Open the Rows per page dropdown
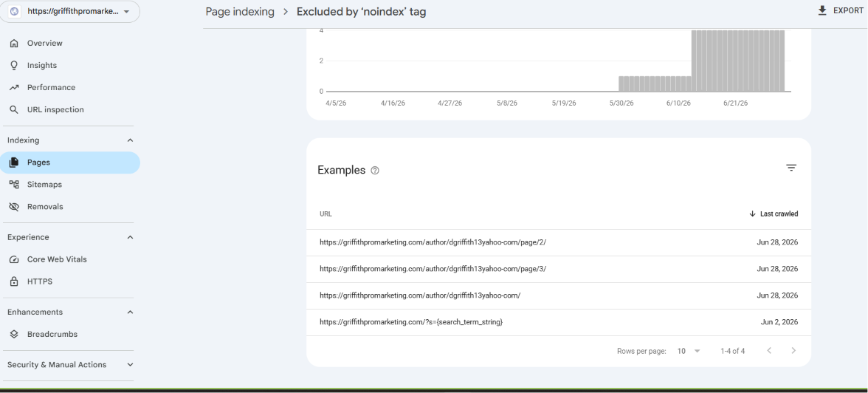This screenshot has height=393, width=868. click(x=689, y=351)
